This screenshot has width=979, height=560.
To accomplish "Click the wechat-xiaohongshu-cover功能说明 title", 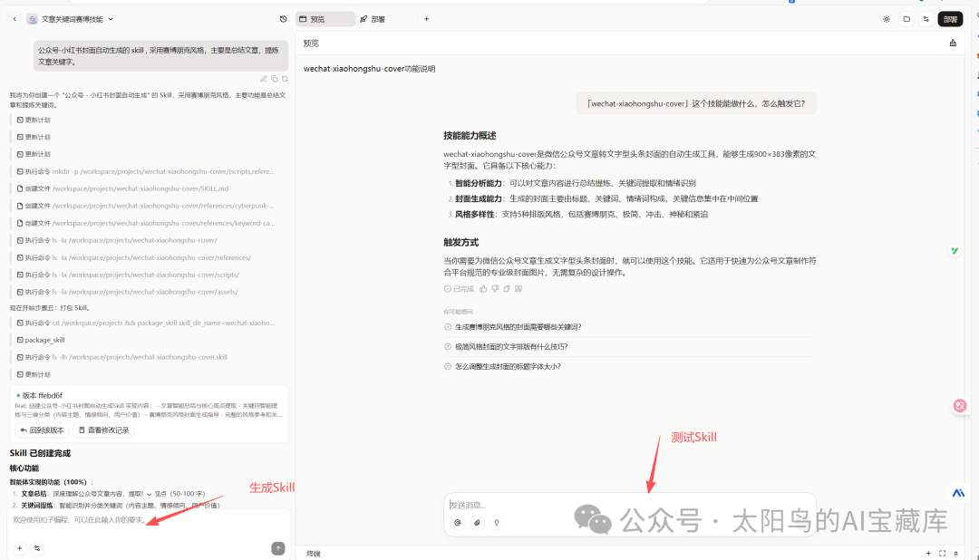I will (x=369, y=69).
